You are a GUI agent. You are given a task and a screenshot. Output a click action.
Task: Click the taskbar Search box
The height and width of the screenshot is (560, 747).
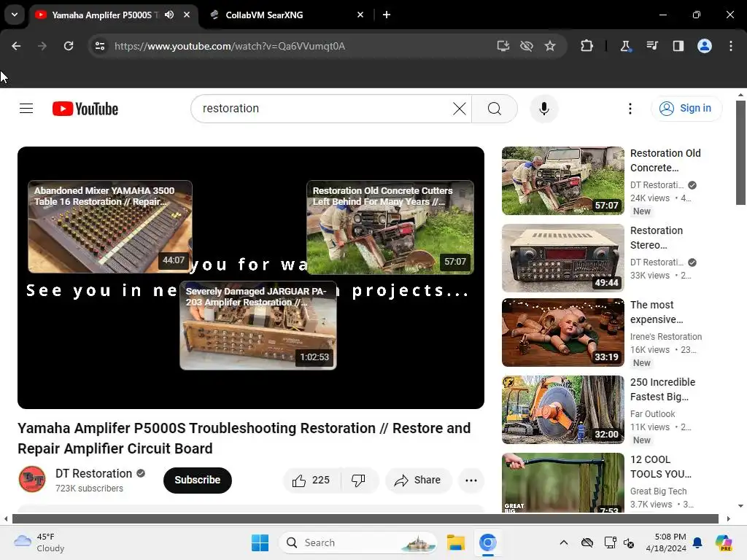358,542
